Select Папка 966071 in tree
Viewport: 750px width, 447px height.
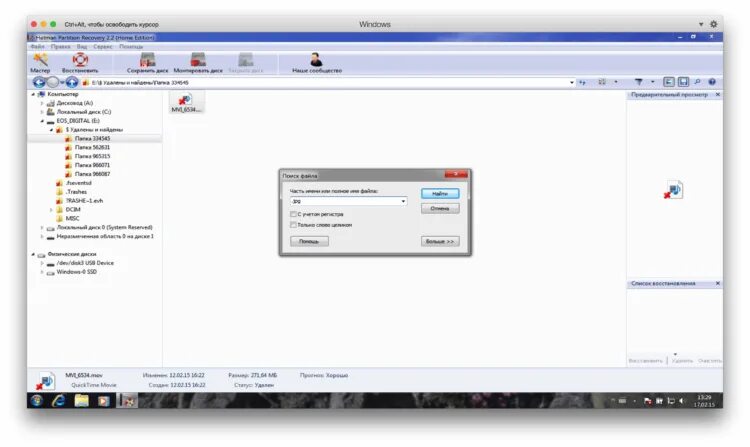[x=92, y=165]
